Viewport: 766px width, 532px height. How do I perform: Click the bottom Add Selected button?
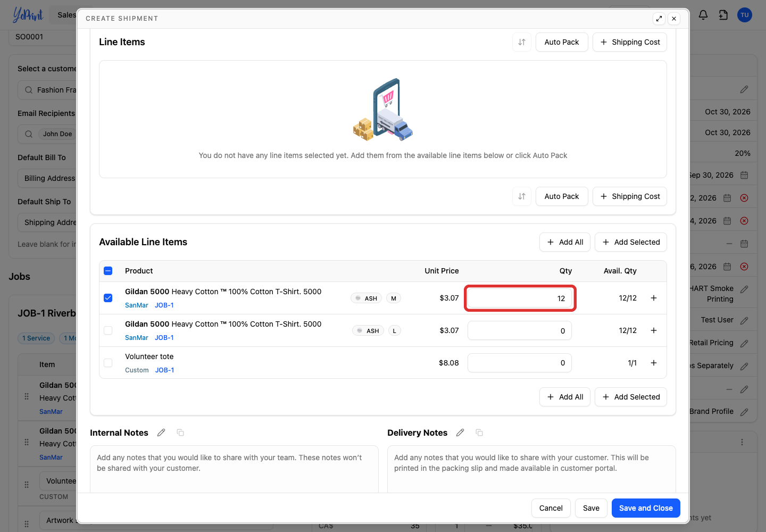pos(631,397)
